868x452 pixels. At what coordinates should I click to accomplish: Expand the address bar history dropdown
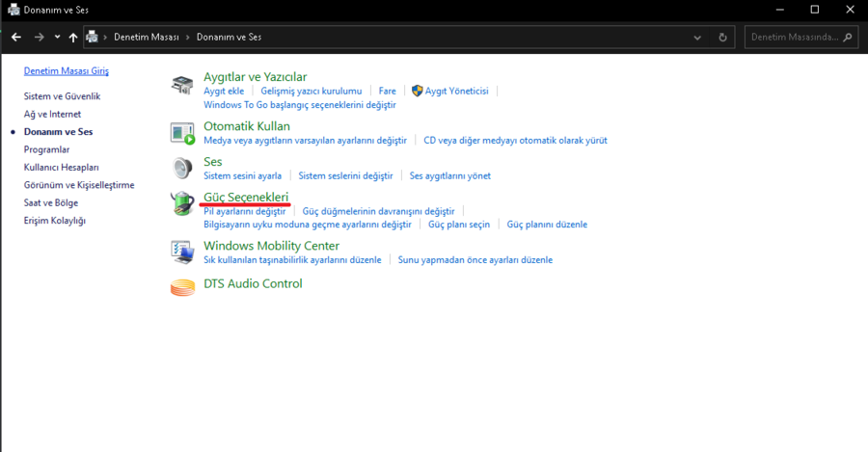697,38
